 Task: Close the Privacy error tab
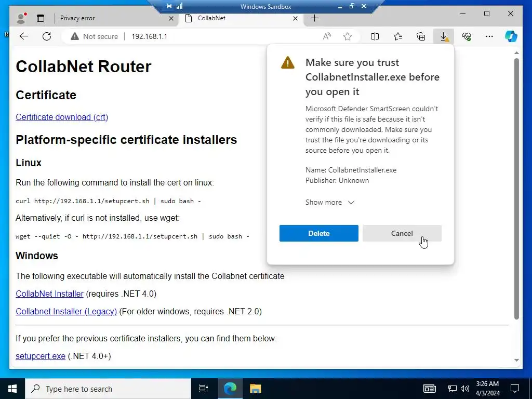(x=171, y=18)
